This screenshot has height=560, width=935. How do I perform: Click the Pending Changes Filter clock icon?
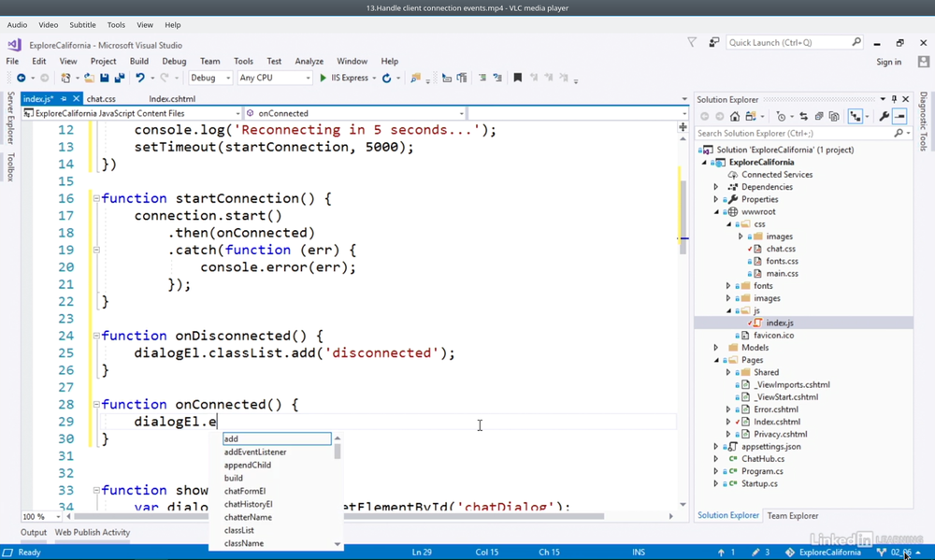click(781, 116)
